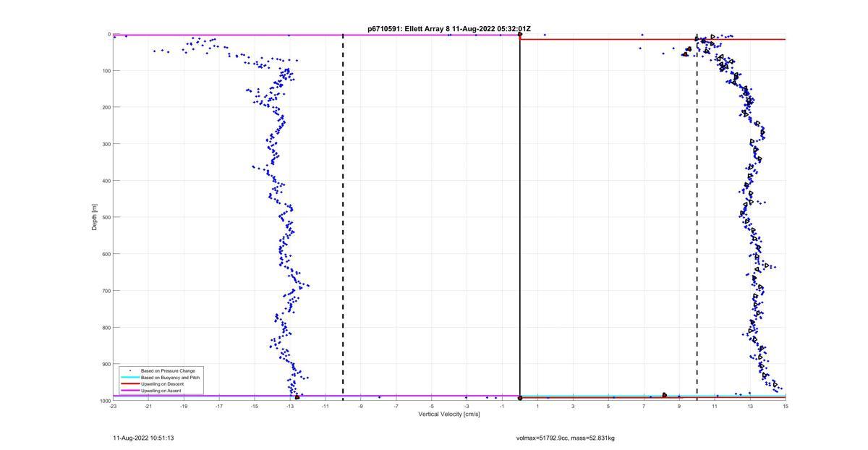Click the dark red line sample in legend
Screen dimensions: 868x450
coord(130,384)
